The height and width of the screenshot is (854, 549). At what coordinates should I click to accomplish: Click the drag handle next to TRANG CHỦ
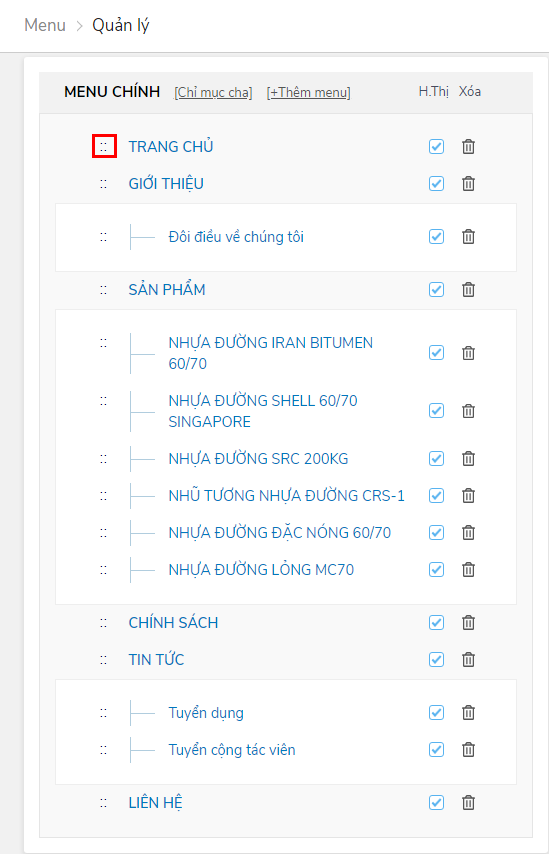tap(104, 147)
